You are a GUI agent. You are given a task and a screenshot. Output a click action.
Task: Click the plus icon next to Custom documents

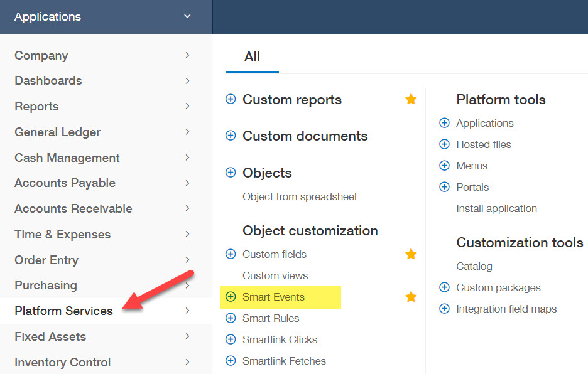tap(231, 136)
